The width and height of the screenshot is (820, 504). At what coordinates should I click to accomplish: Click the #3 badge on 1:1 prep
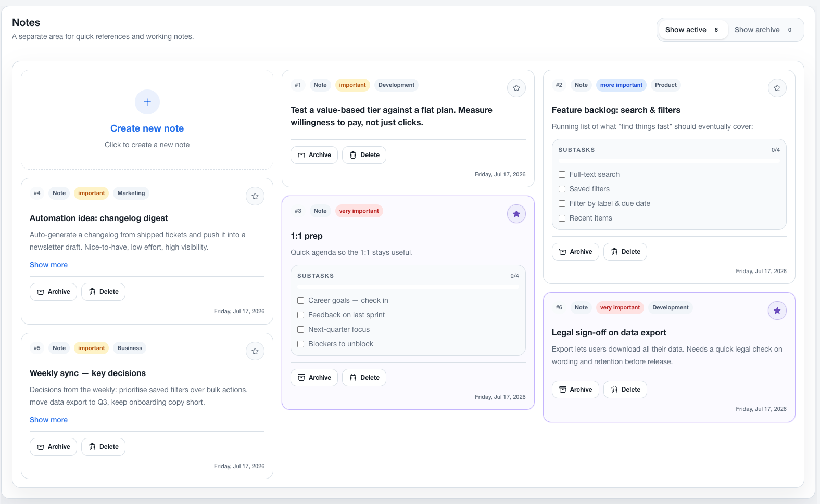tap(298, 211)
